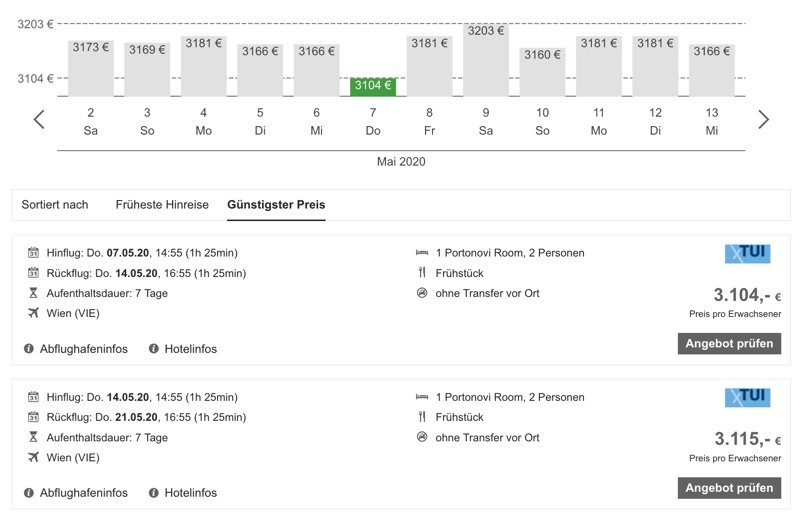Screen dimensions: 802x517
Task: Pick the 3160 € bar for Sunday 10
Action: point(542,71)
